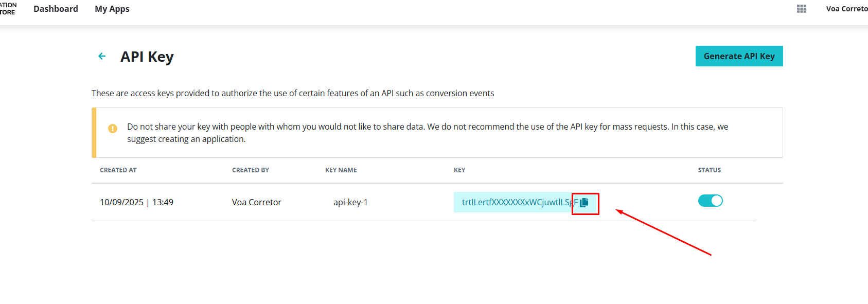
Task: Open the Dashboard menu item
Action: click(56, 9)
